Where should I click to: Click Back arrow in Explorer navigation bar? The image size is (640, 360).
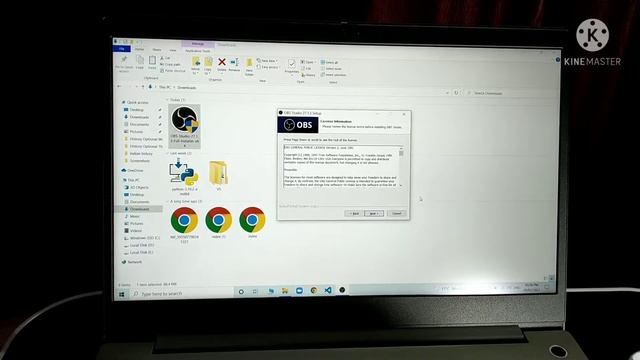pos(119,87)
